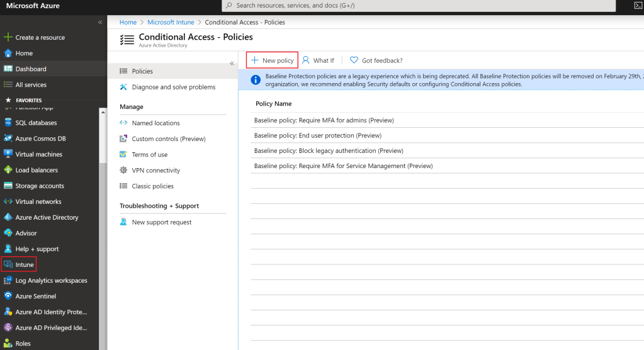This screenshot has width=644, height=350.
Task: Open Cloud Shell icon in top bar
Action: click(638, 6)
